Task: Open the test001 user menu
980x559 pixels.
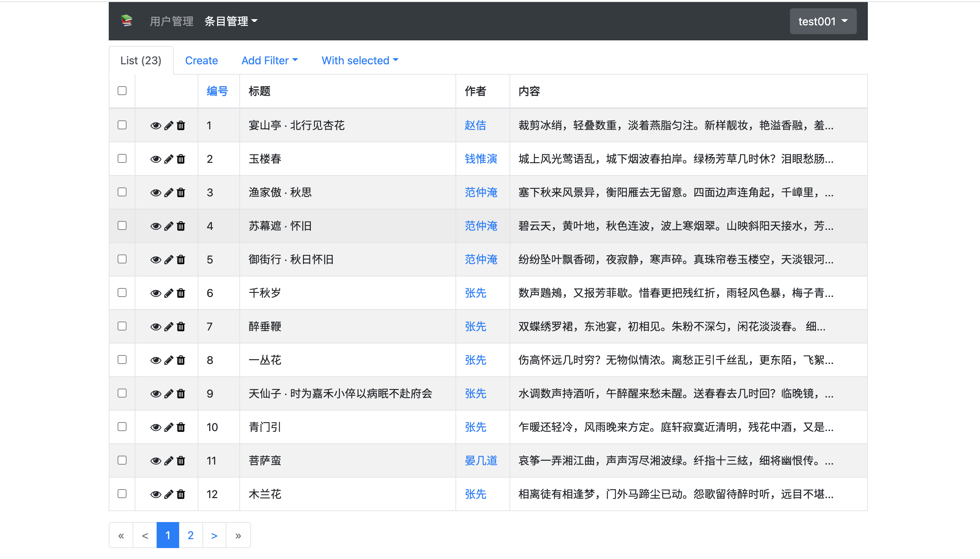Action: (x=823, y=22)
